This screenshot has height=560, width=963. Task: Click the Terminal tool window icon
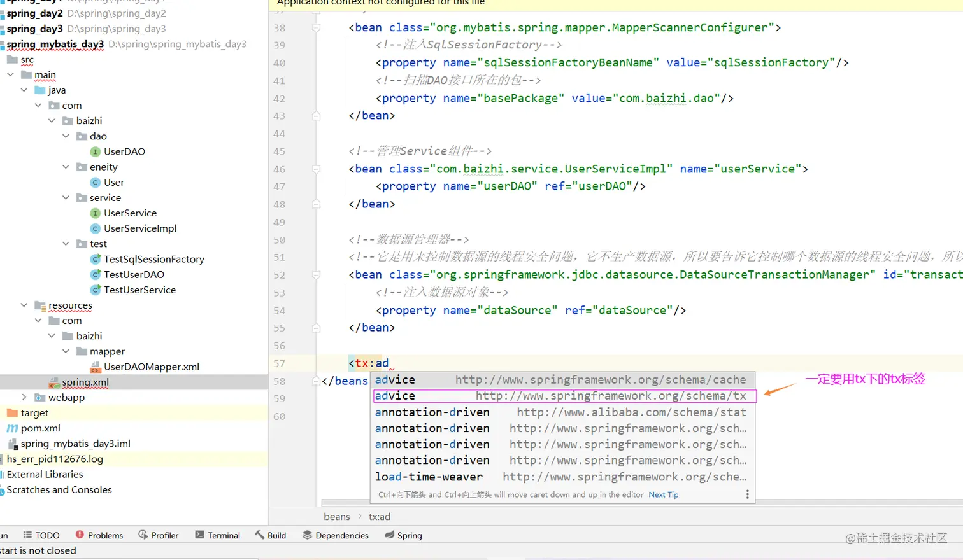point(199,535)
